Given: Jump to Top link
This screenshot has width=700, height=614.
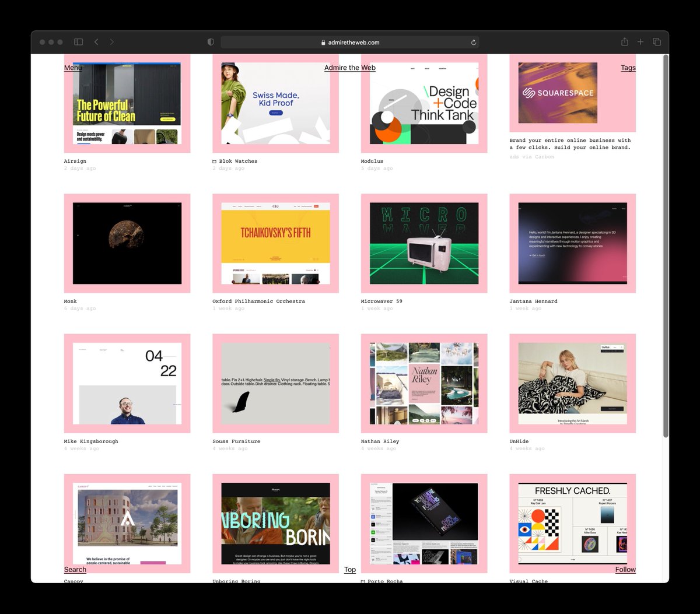Looking at the screenshot, I should tap(350, 570).
